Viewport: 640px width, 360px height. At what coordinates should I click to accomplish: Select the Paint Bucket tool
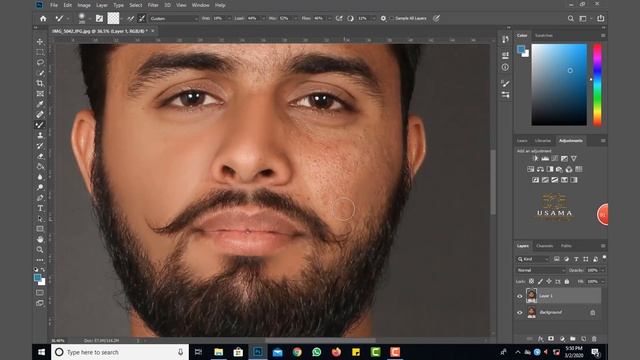coord(40,167)
